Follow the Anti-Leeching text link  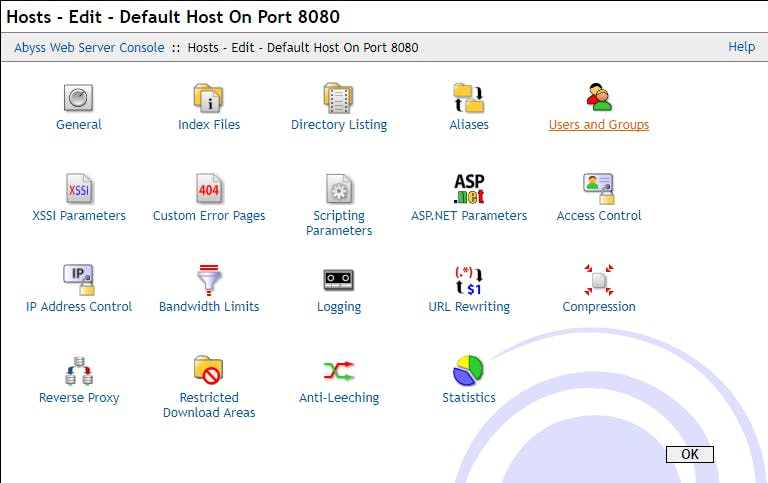pos(339,398)
